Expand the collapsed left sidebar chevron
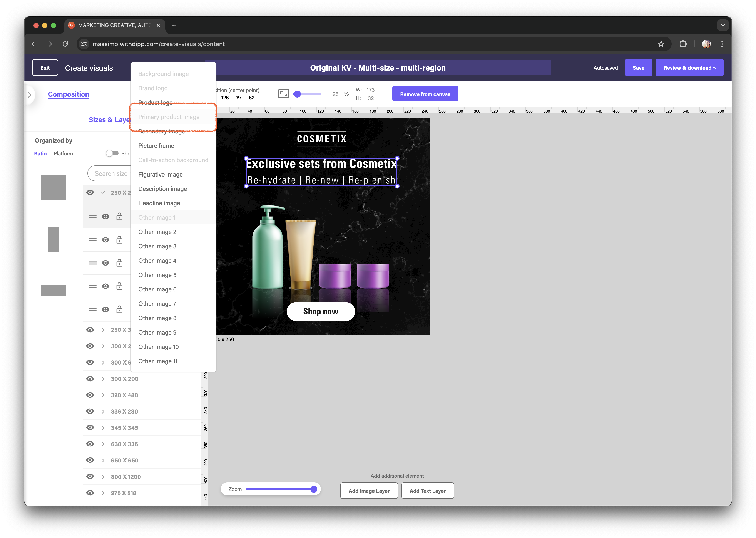 (x=30, y=95)
